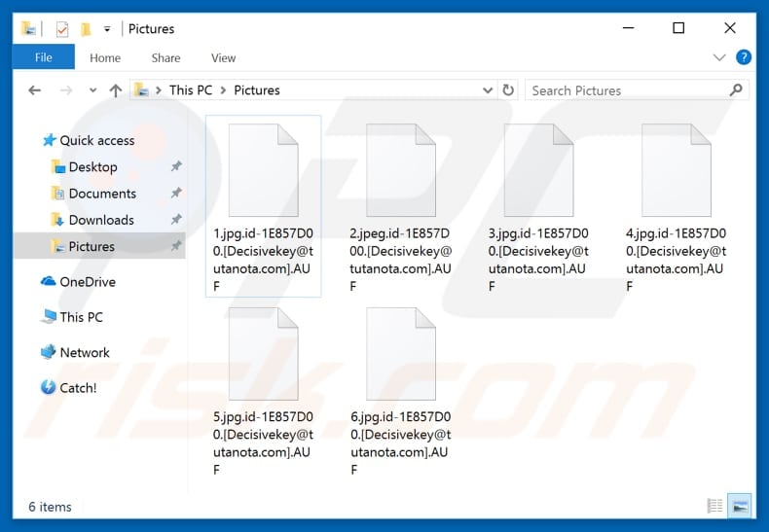The image size is (769, 532).
Task: Click the 4.jpg.id-1E857D00 file name
Action: 677,260
